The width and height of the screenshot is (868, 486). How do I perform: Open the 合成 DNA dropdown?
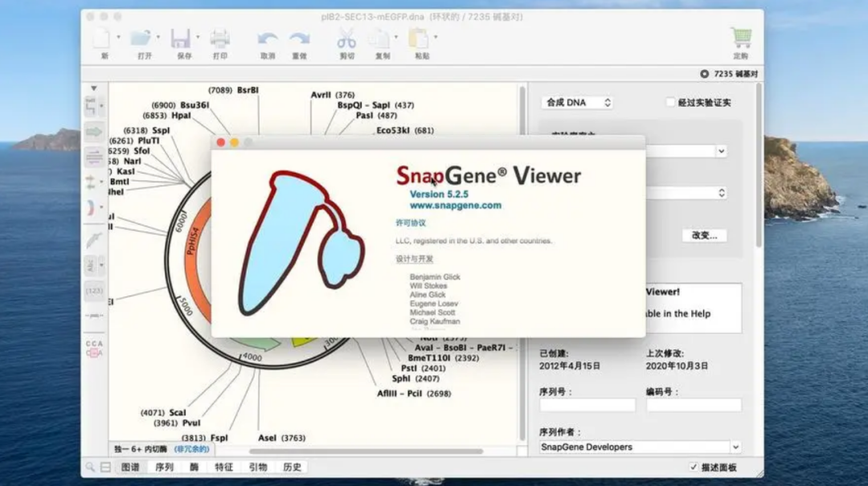[577, 102]
